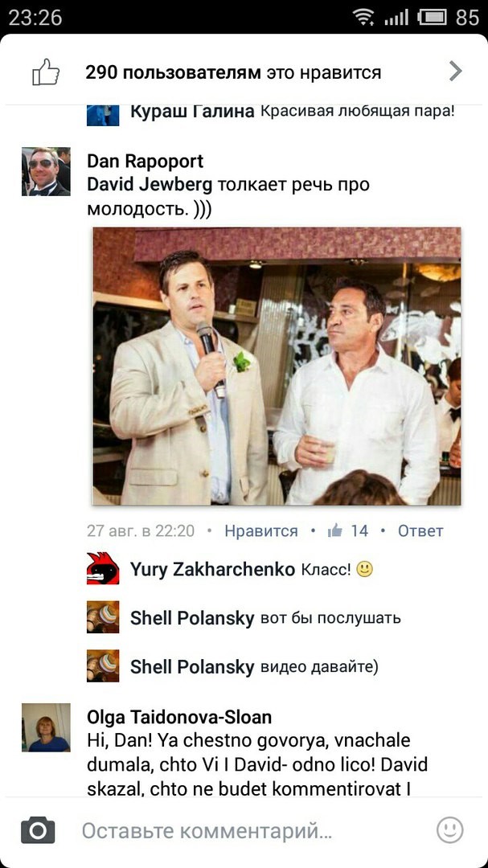Viewport: 488px width, 868px height.
Task: Open likes list via right chevron arrow
Action: click(x=455, y=72)
